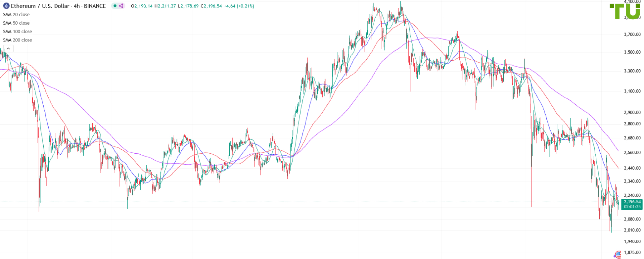Click the current price label 2,196.54
The width and height of the screenshot is (644, 259).
coord(632,202)
